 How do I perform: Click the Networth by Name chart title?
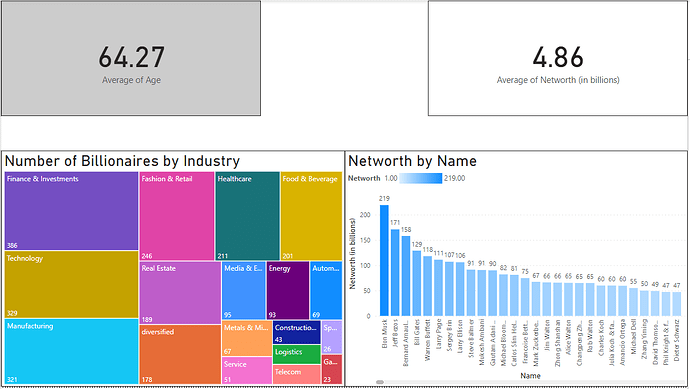(412, 161)
